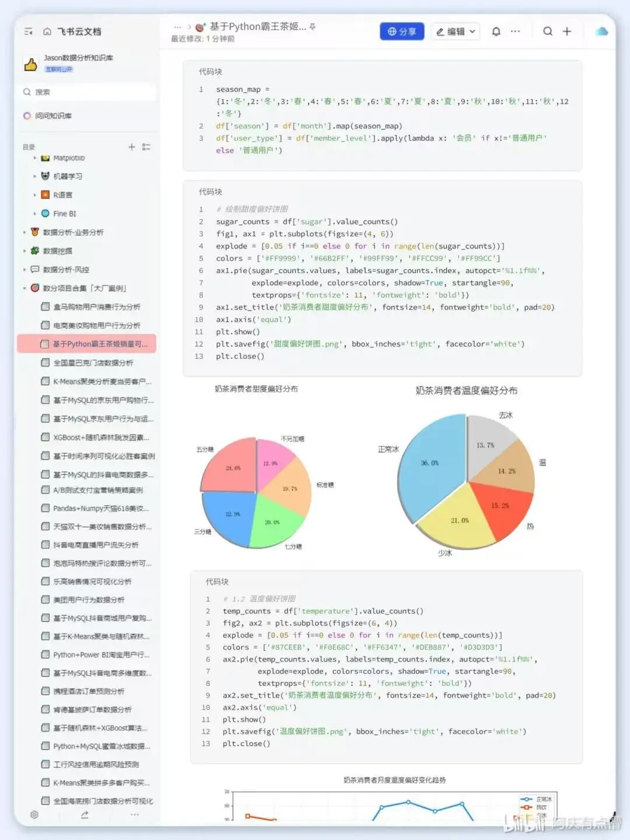Open knowledge base settings gear icon
Screen dimensions: 630x840
point(34,814)
